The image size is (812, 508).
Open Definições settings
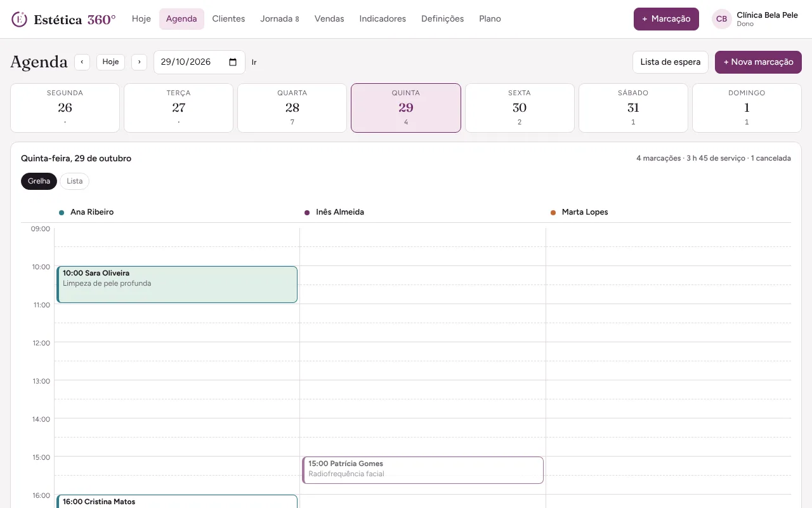442,19
